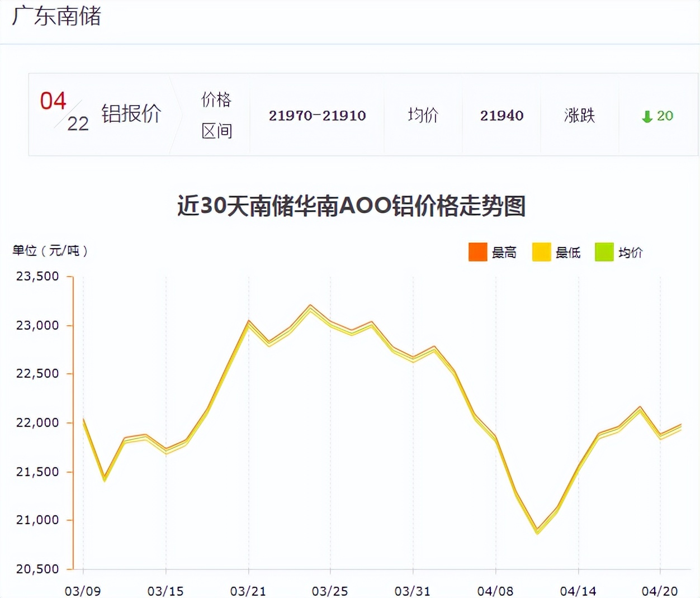Viewport: 700px width, 598px height.
Task: Click the 铝报价 quote header icon
Action: point(131,115)
